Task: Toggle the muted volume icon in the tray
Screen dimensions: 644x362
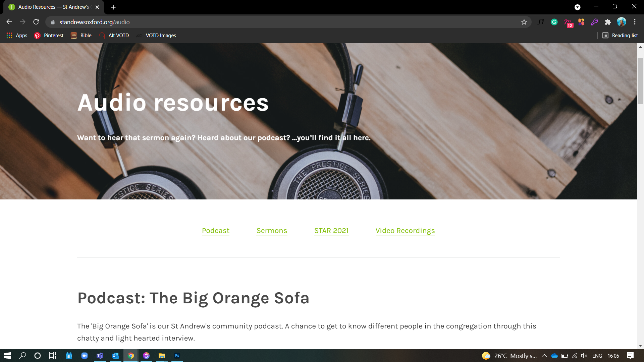Action: tap(584, 356)
